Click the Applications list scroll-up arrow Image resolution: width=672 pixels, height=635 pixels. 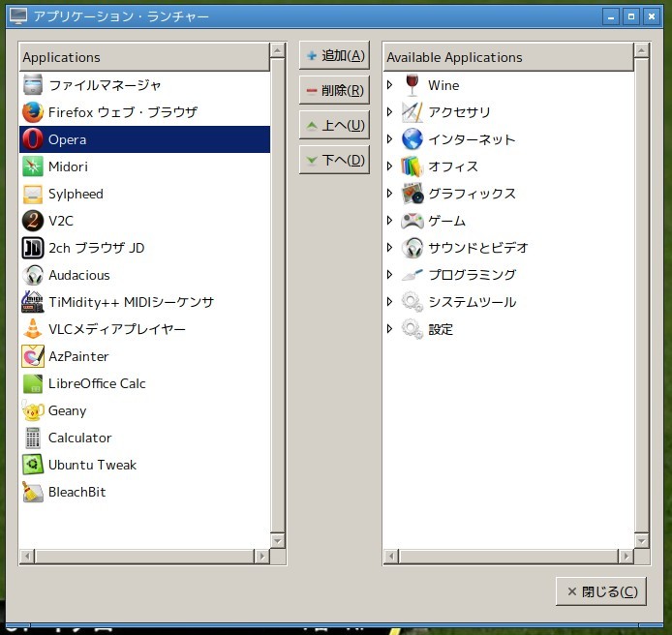pos(278,50)
